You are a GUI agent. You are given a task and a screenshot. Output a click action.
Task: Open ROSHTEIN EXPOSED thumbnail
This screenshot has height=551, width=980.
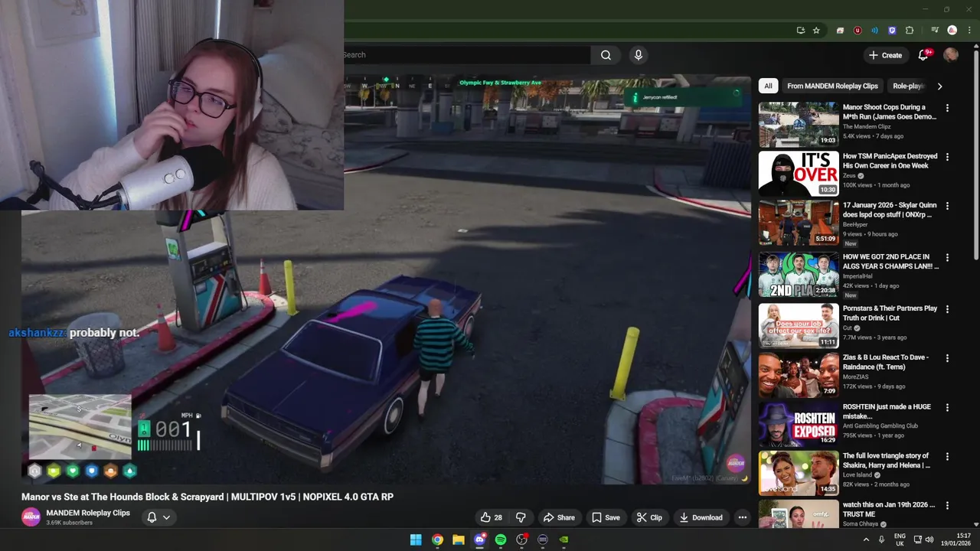(799, 423)
